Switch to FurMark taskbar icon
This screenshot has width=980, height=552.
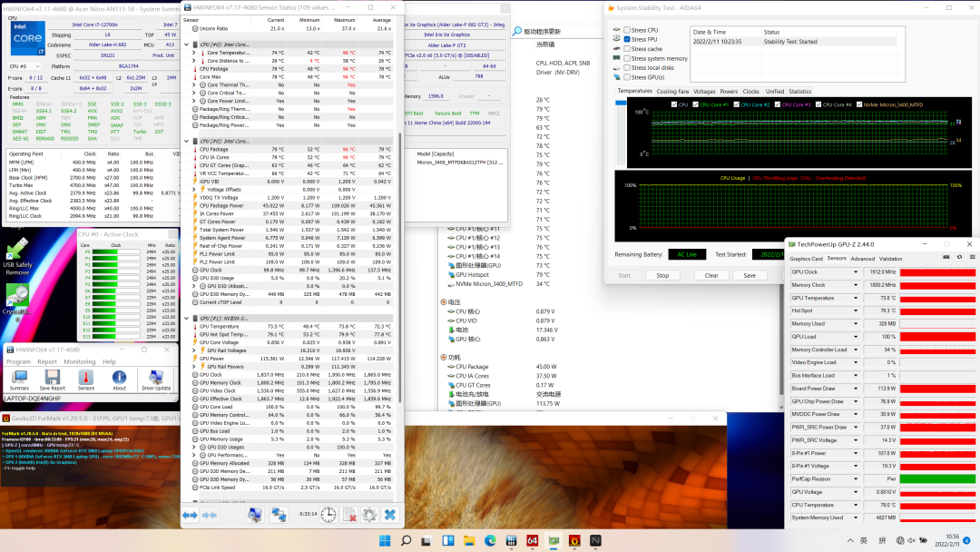(574, 541)
